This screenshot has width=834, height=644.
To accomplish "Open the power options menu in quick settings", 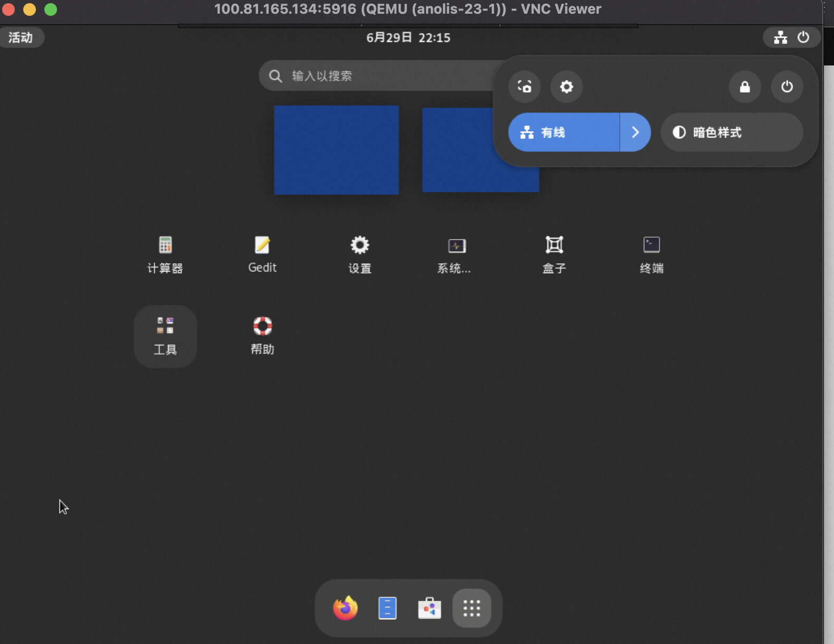I will [786, 87].
